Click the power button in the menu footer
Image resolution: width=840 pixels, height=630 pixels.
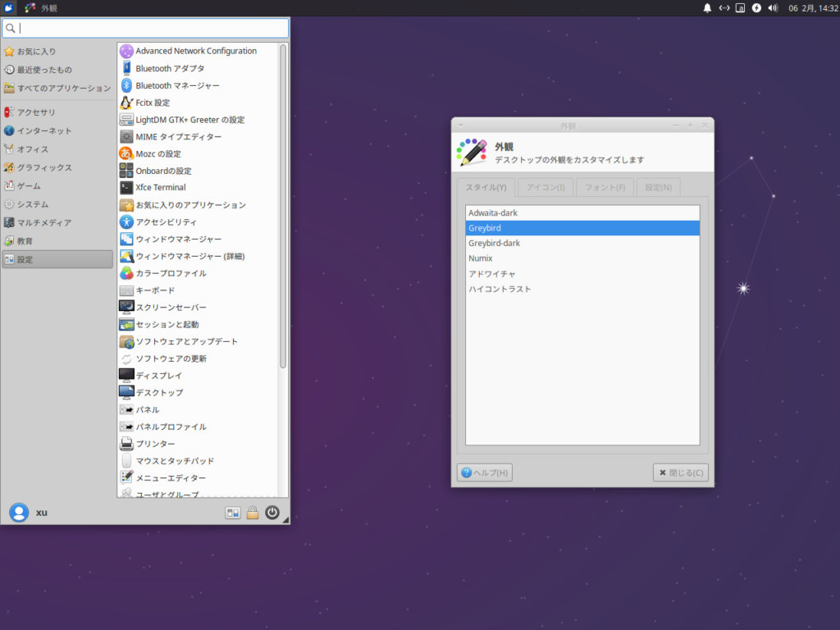[x=272, y=513]
